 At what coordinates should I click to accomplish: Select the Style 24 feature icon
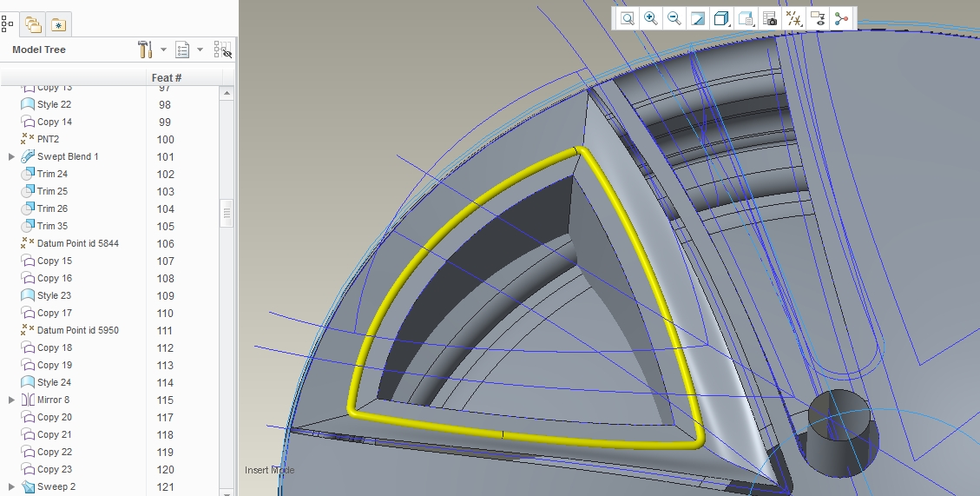pos(28,382)
